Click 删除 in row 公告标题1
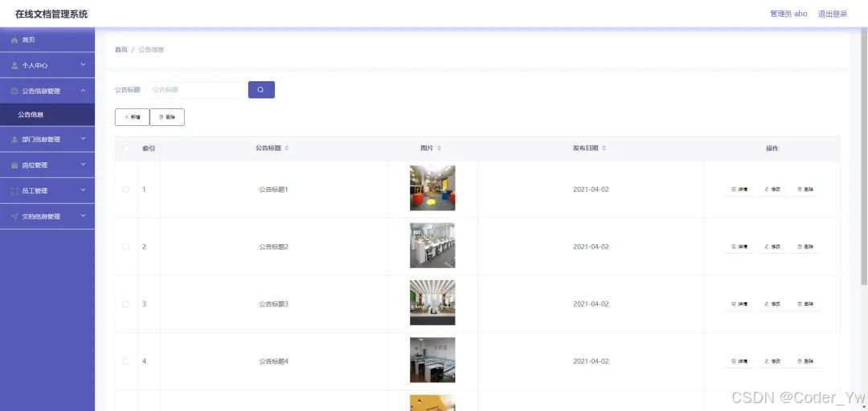 805,189
